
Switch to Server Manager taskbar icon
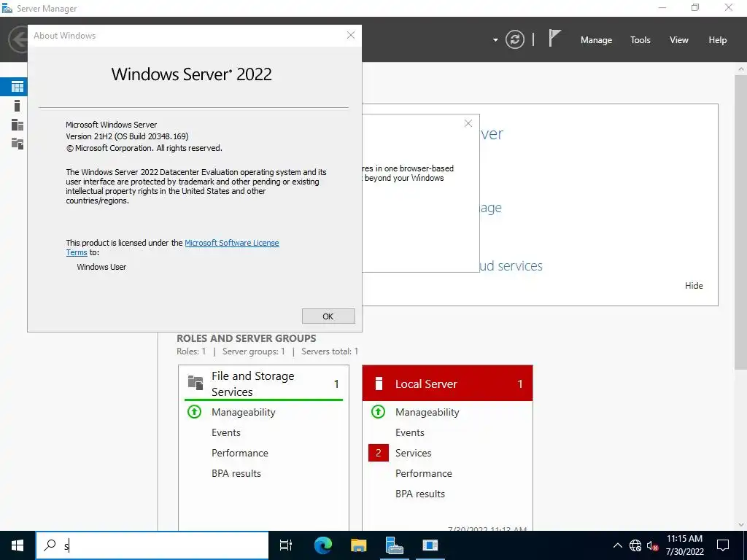[395, 545]
